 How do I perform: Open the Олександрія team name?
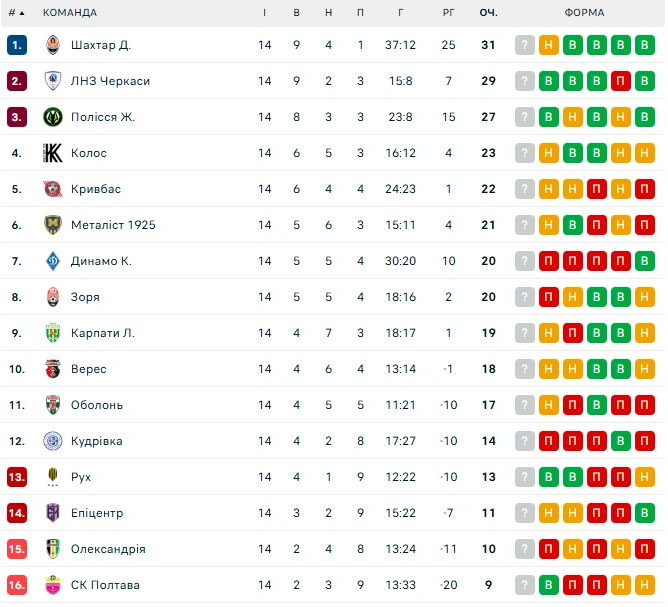point(108,549)
